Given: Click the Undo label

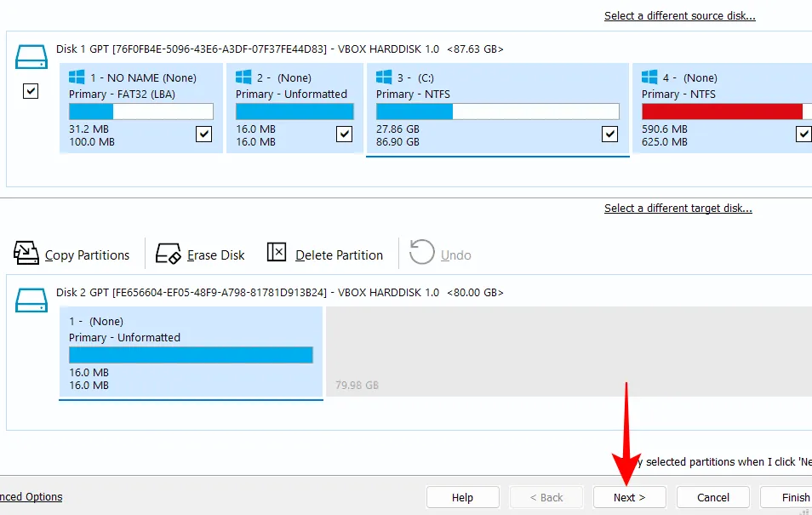Looking at the screenshot, I should (455, 255).
